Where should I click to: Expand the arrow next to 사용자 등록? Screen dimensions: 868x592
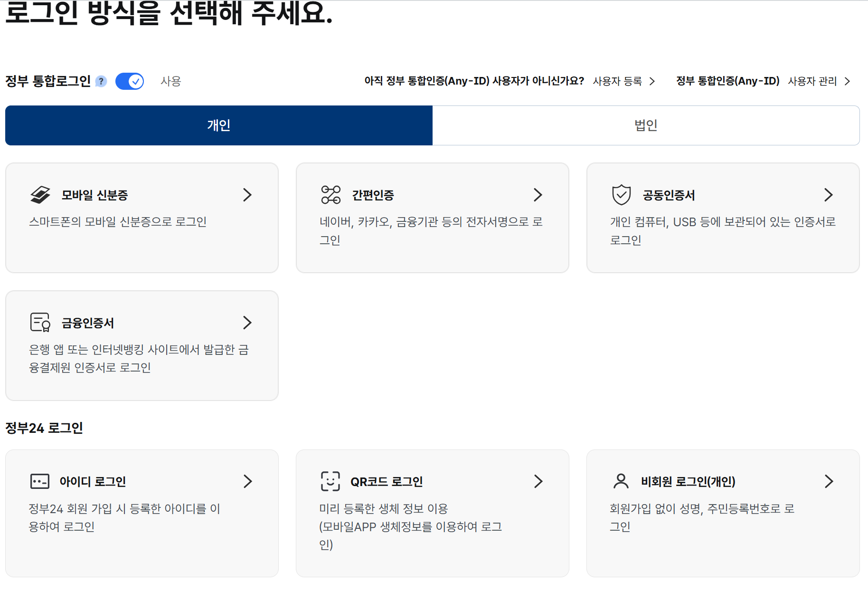tap(652, 81)
